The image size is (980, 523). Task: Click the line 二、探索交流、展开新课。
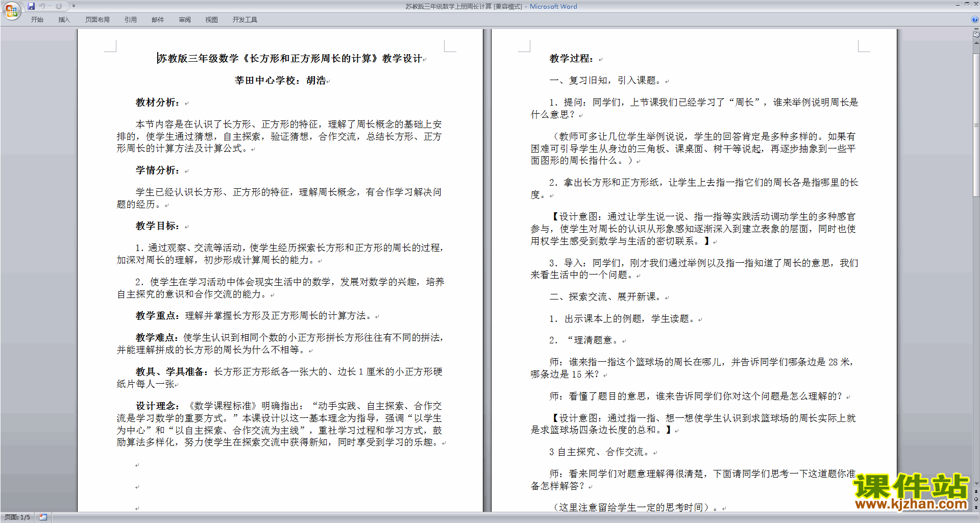point(605,296)
